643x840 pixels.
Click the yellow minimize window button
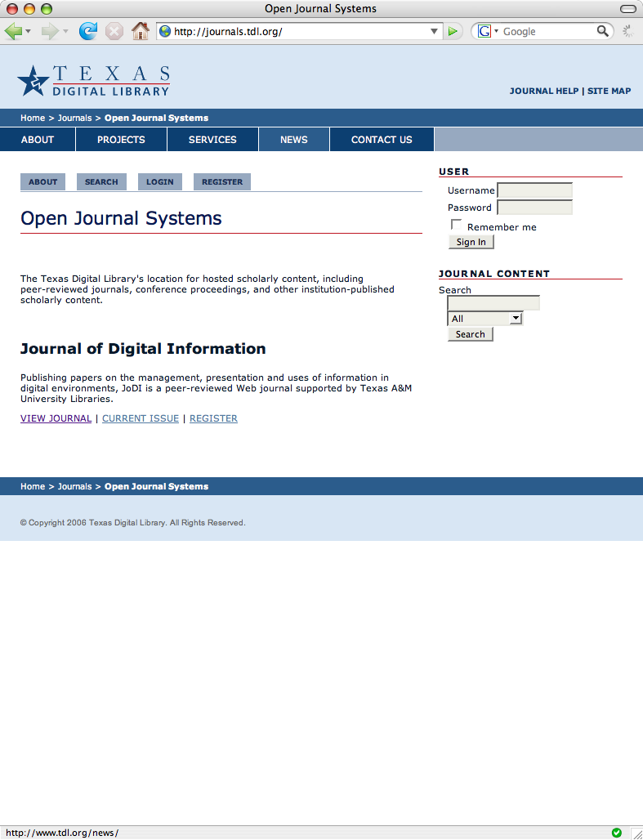pyautogui.click(x=29, y=8)
